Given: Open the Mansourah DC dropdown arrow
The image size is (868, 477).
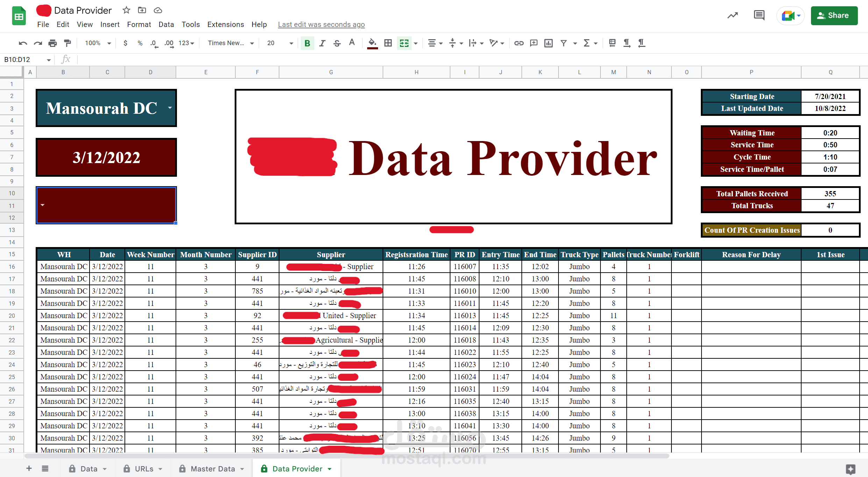Looking at the screenshot, I should click(x=170, y=108).
